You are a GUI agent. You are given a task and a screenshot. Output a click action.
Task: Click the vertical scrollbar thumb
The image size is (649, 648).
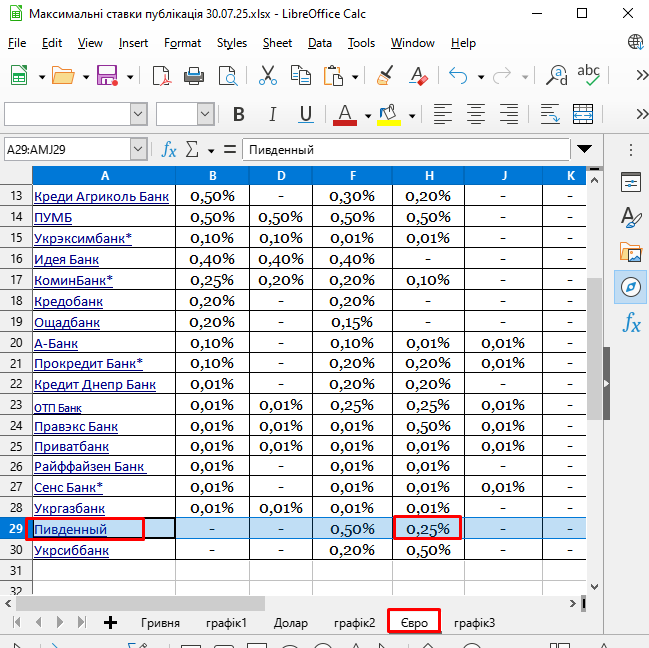tap(594, 348)
